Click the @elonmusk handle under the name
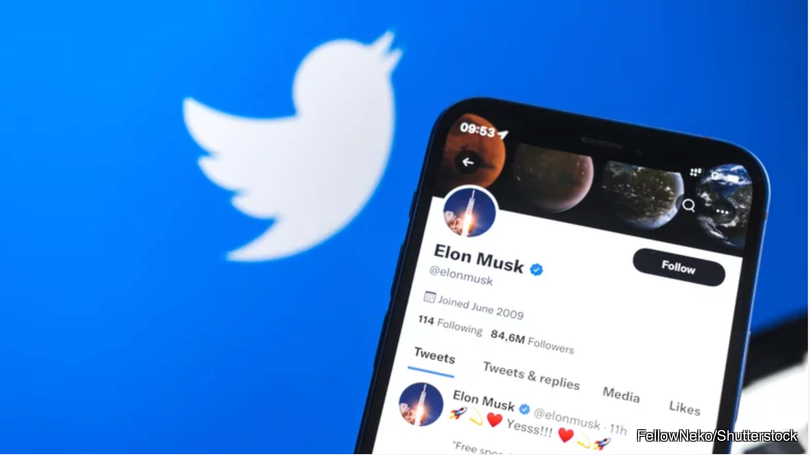Viewport: 810px width, 455px height. [x=461, y=275]
